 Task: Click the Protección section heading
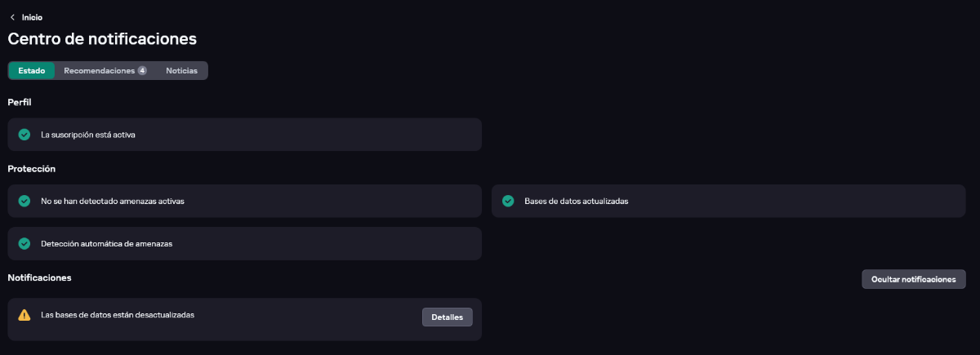(31, 169)
